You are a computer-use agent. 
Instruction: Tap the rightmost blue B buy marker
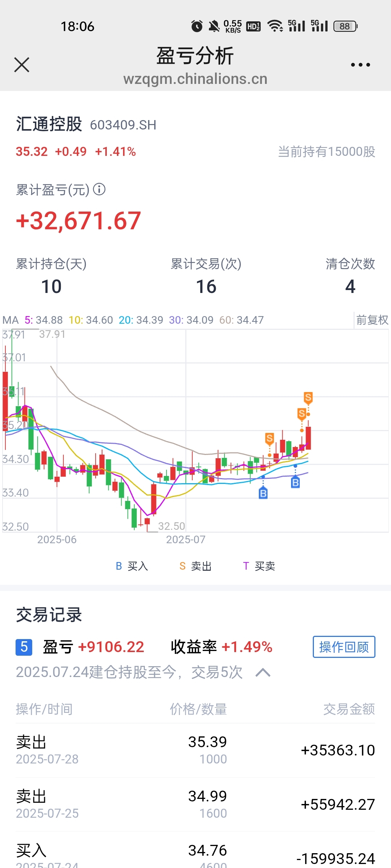click(295, 482)
